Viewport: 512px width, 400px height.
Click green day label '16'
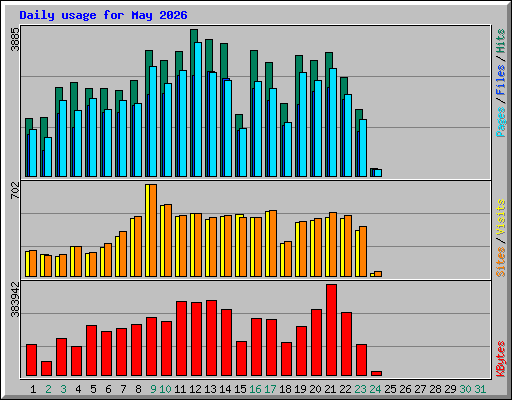click(255, 389)
